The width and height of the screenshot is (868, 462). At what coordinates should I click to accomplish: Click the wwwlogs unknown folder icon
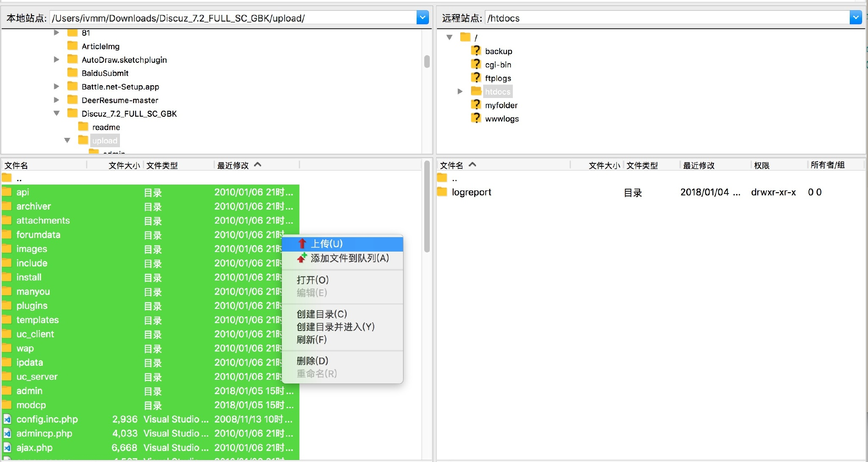click(x=476, y=118)
